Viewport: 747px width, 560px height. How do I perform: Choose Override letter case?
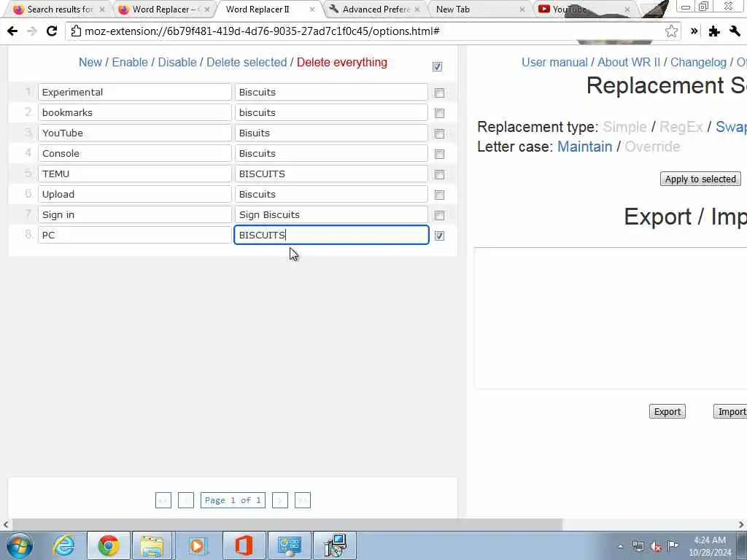click(x=652, y=147)
